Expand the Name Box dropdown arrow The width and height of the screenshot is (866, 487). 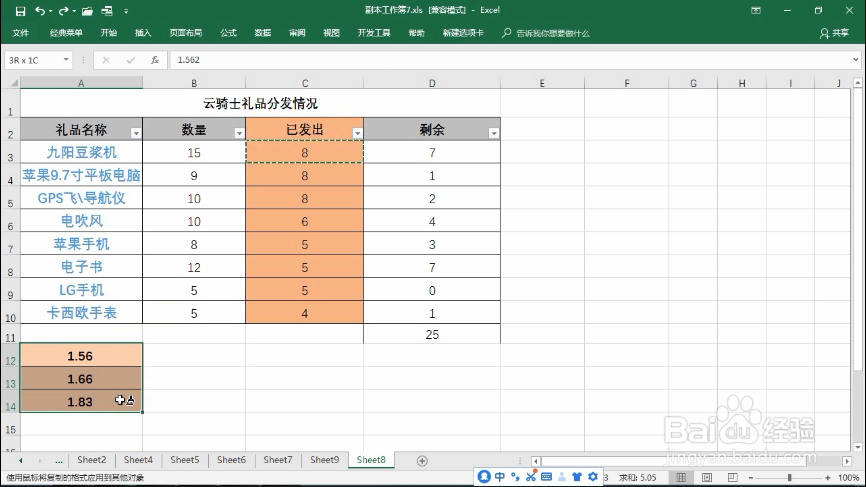pyautogui.click(x=66, y=60)
